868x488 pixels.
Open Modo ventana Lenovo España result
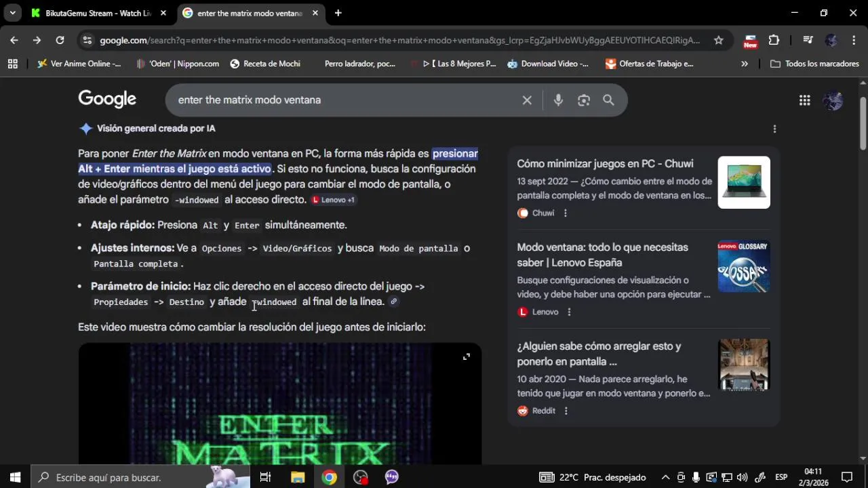602,255
